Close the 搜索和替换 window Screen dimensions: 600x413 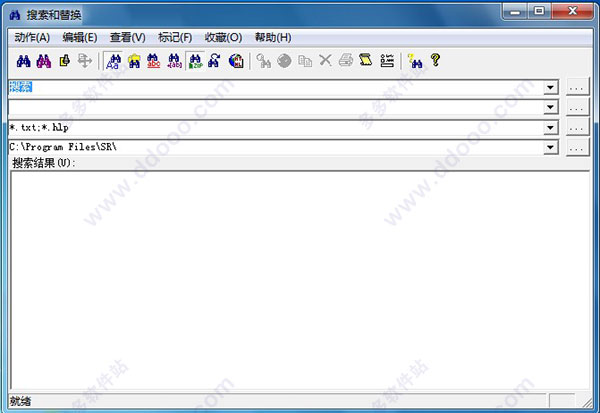[x=572, y=11]
